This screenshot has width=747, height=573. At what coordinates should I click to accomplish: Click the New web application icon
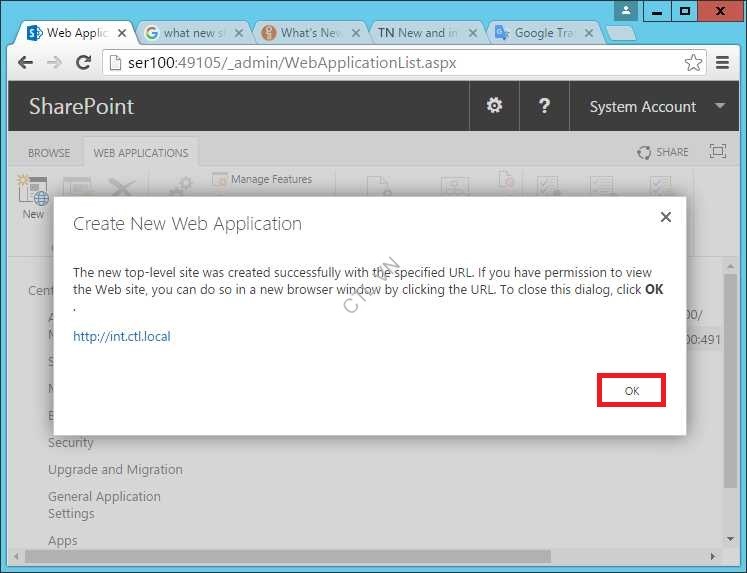[33, 194]
